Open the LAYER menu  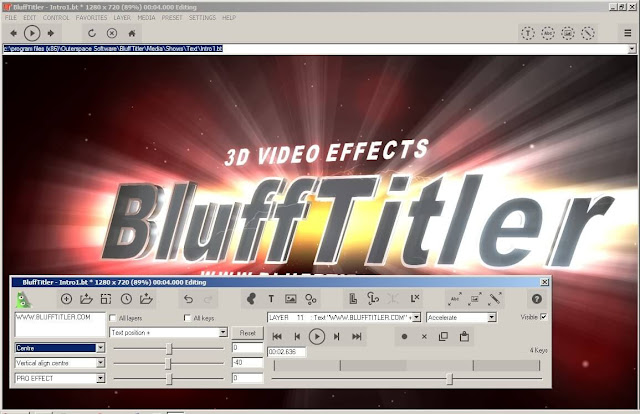(122, 18)
